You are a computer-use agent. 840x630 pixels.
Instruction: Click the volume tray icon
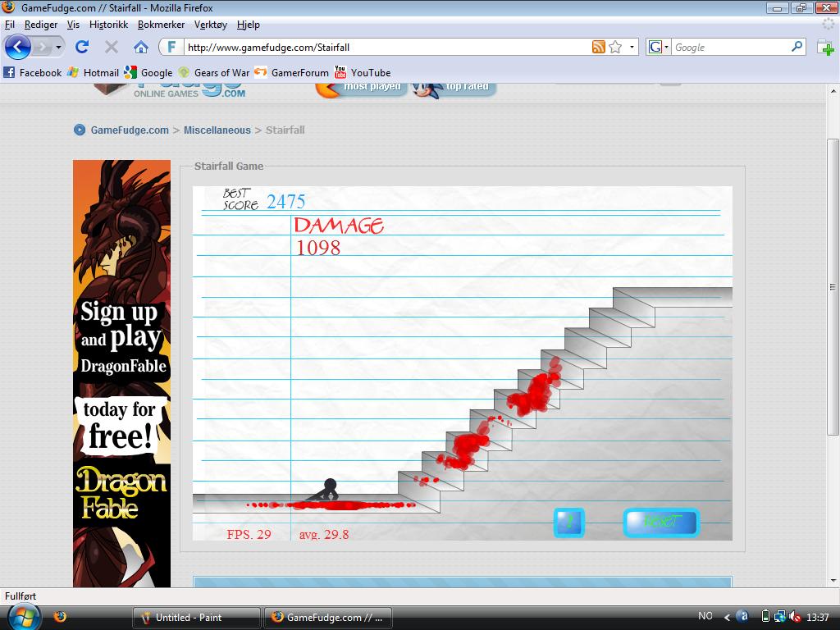(796, 617)
